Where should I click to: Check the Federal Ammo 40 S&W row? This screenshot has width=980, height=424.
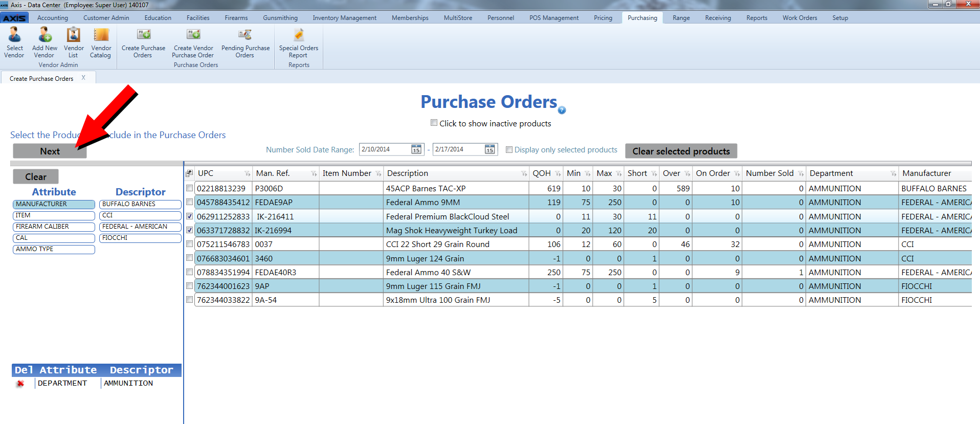[190, 272]
